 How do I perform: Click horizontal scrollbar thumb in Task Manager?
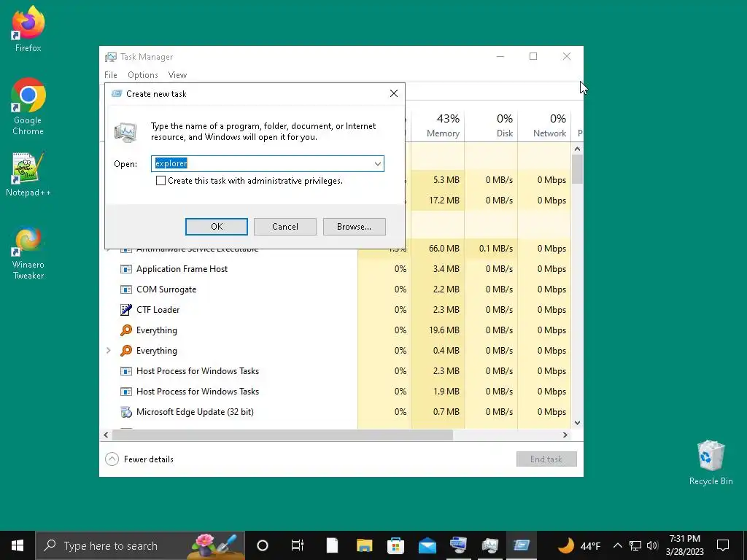[282, 435]
